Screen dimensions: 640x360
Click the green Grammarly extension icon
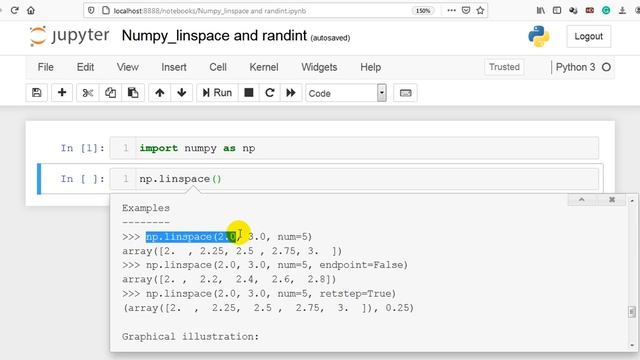tap(606, 11)
